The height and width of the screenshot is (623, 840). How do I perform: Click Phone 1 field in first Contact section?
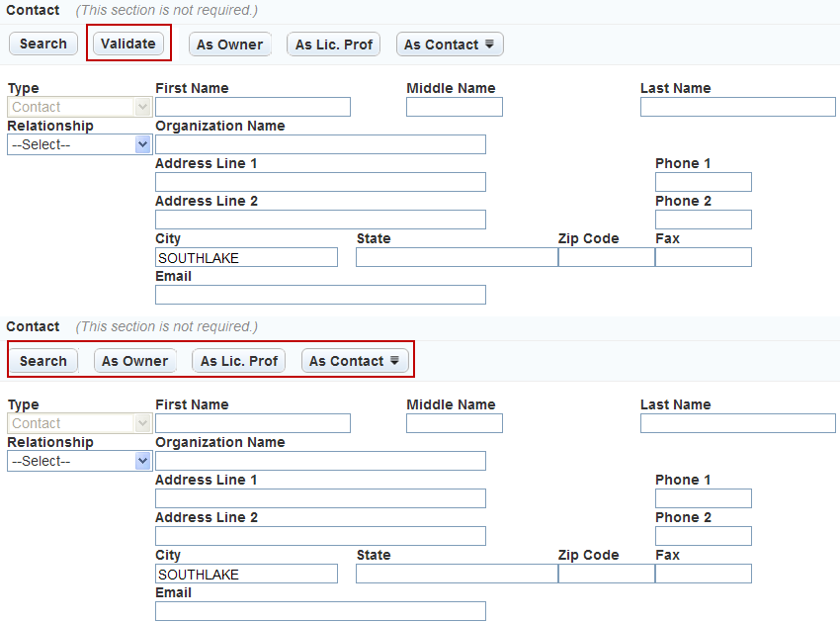[703, 182]
